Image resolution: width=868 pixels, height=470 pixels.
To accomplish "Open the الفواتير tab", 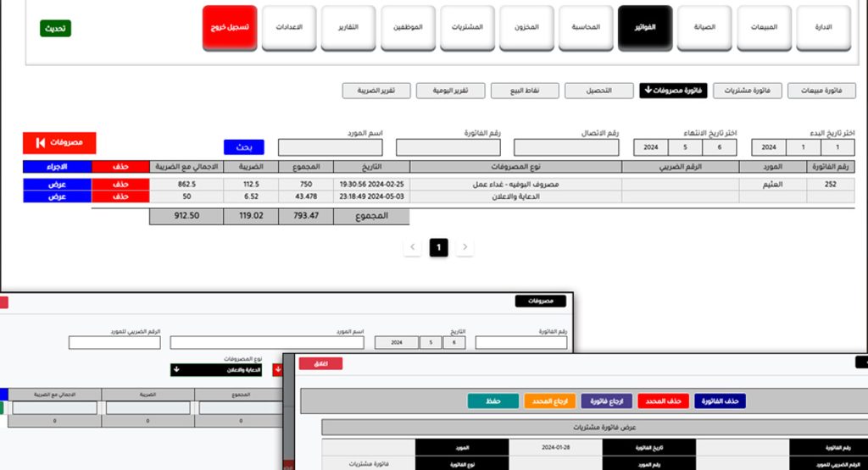I will (645, 28).
